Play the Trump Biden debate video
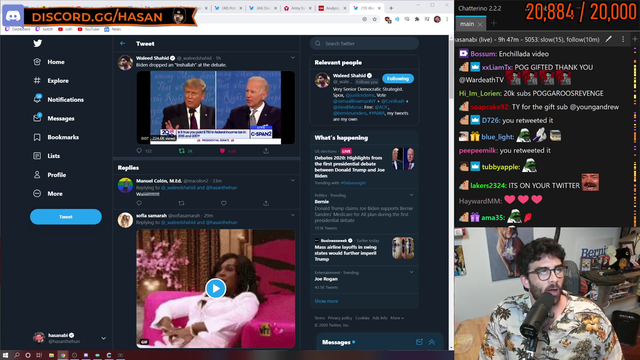This screenshot has height=360, width=640. (216, 107)
